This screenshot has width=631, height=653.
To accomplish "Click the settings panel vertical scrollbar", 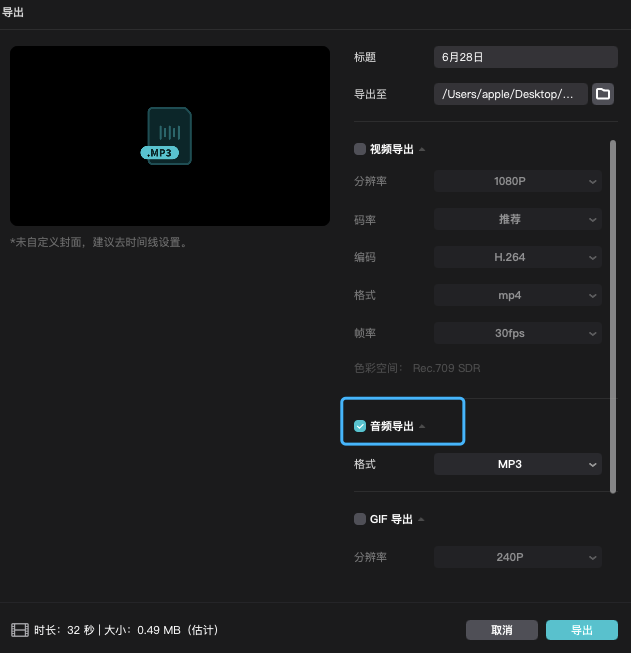I will (613, 317).
